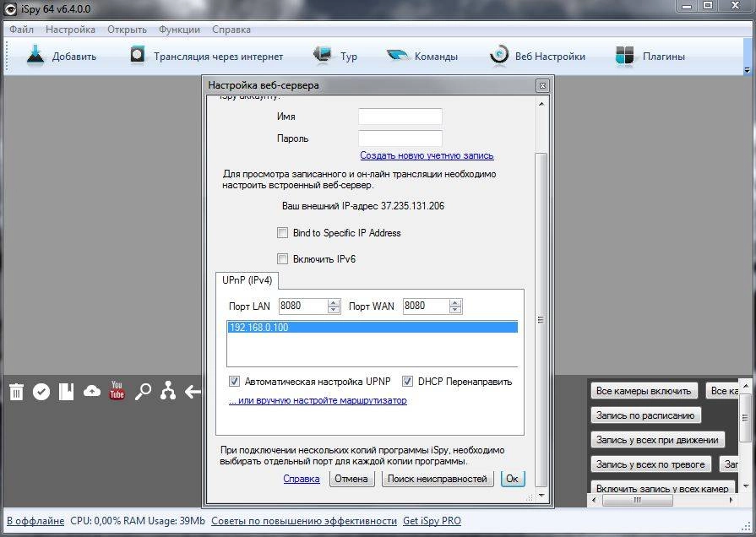Click command panel scroll right arrow
756x537 pixels.
tap(732, 500)
